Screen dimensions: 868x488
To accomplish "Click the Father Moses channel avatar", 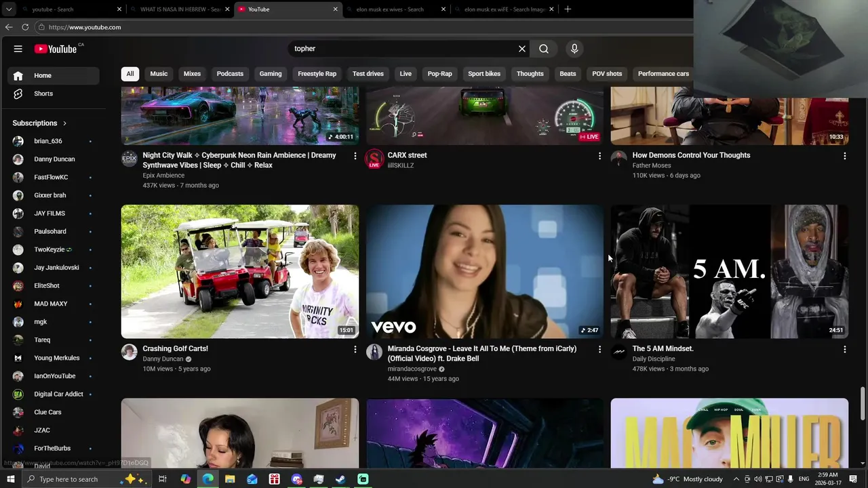I will pyautogui.click(x=618, y=159).
